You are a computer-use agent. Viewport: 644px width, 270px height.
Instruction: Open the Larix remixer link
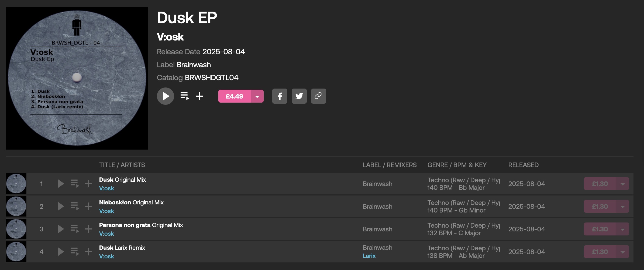pos(369,256)
